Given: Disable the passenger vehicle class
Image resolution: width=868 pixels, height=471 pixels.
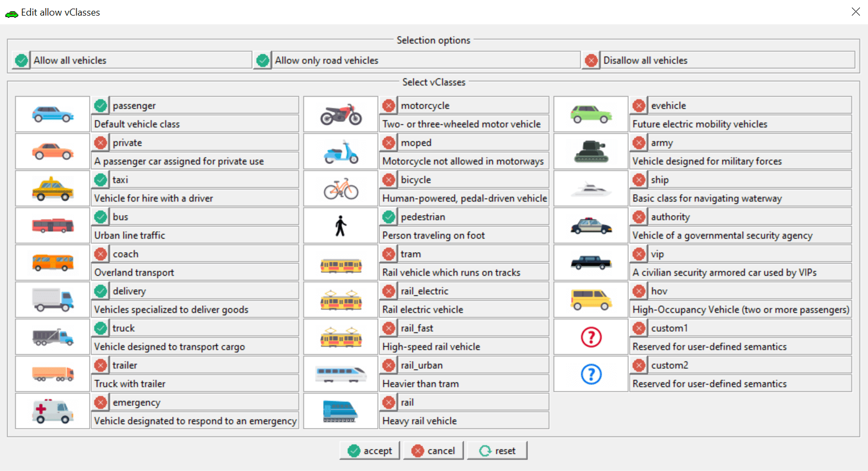Looking at the screenshot, I should [x=101, y=105].
